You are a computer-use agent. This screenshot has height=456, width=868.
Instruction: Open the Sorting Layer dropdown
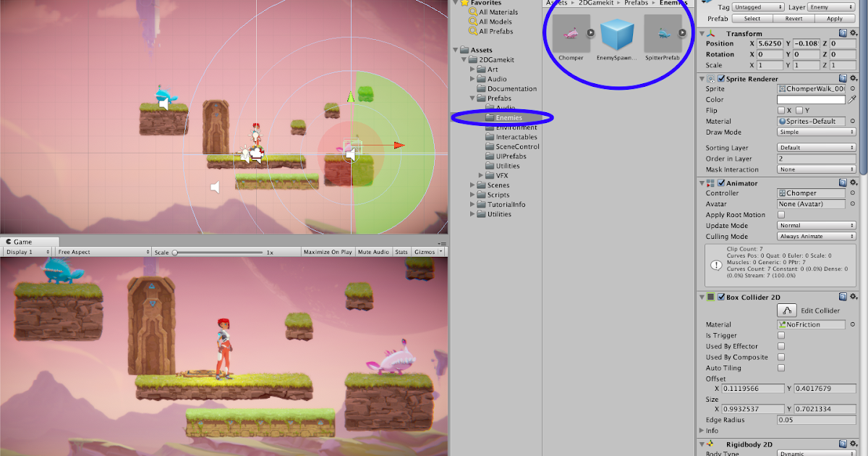click(x=816, y=148)
